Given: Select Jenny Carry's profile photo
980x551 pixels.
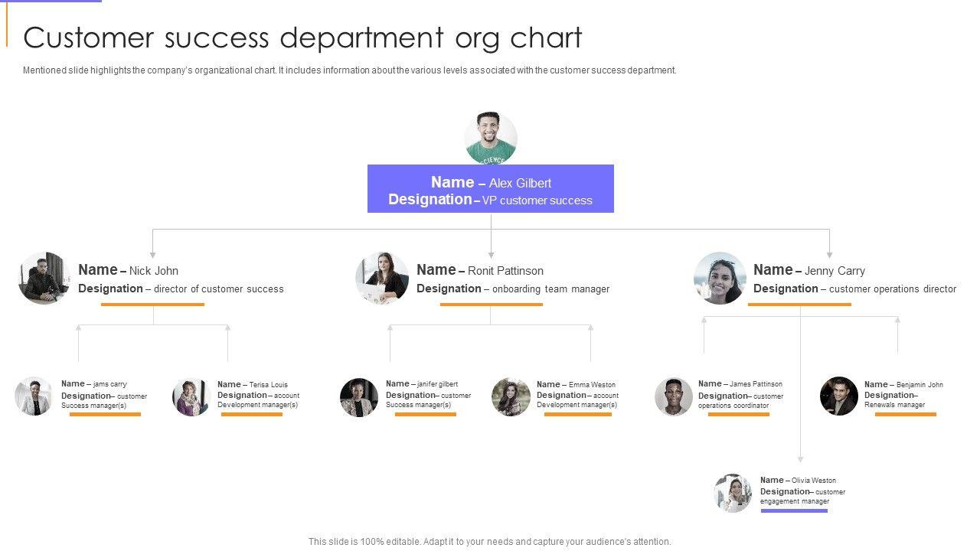Looking at the screenshot, I should [x=720, y=279].
